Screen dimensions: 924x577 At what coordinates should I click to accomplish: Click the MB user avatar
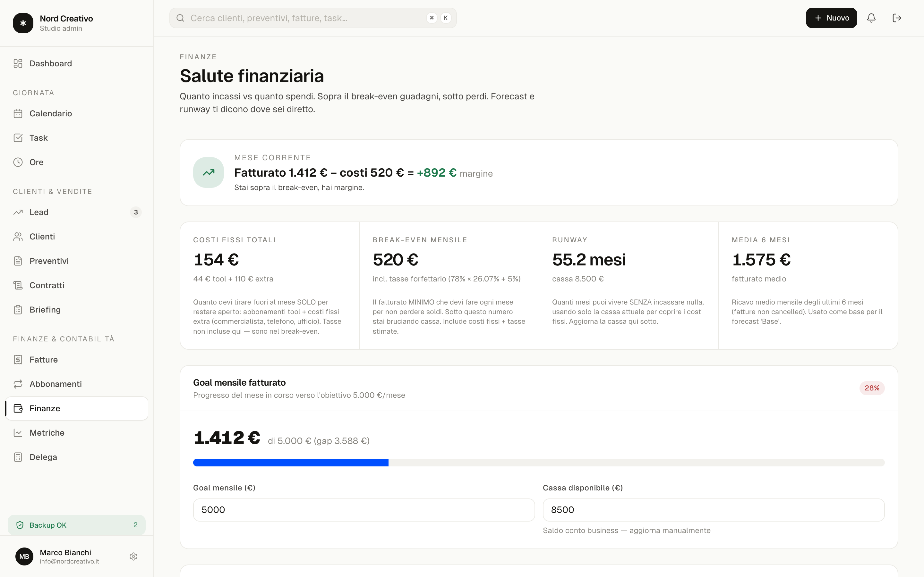24,556
